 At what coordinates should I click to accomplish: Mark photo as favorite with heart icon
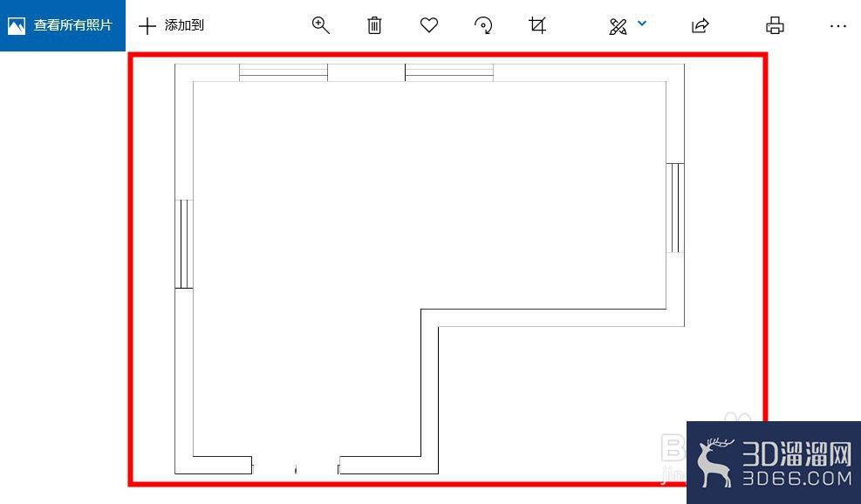pyautogui.click(x=429, y=25)
